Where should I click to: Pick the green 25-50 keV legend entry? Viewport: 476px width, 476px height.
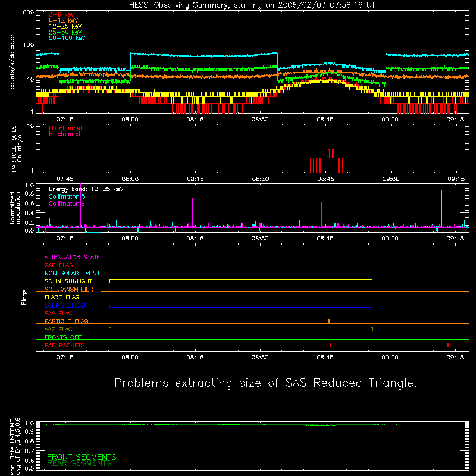click(65, 32)
